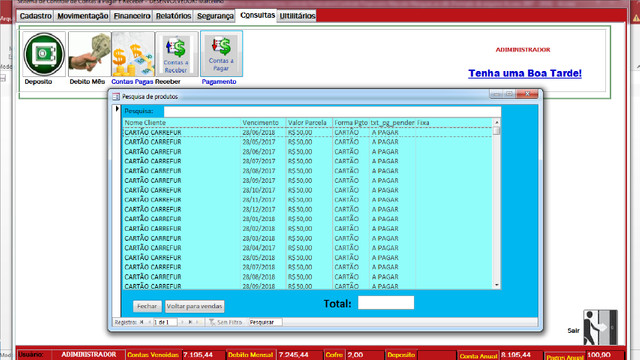Click the Tenha uma Boa Tarde! link
640x360 pixels.
(525, 73)
